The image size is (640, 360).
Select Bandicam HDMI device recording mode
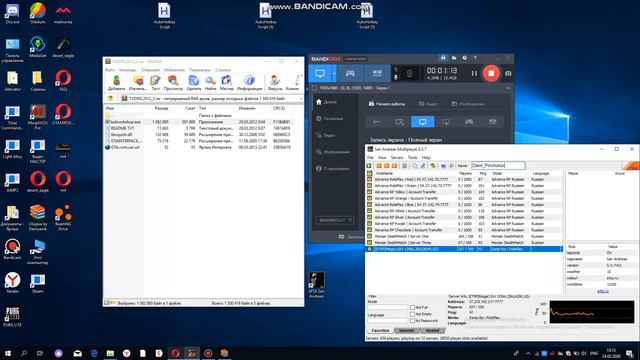377,73
